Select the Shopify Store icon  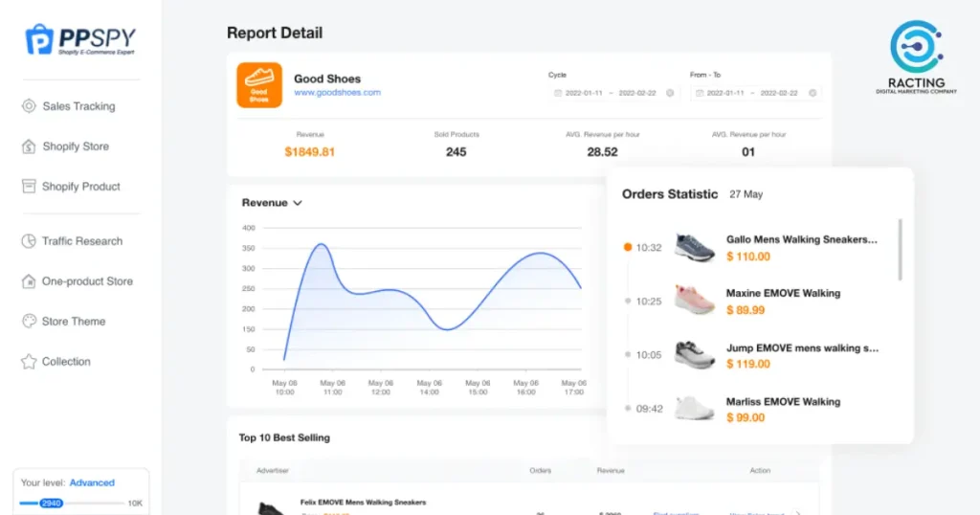point(29,146)
